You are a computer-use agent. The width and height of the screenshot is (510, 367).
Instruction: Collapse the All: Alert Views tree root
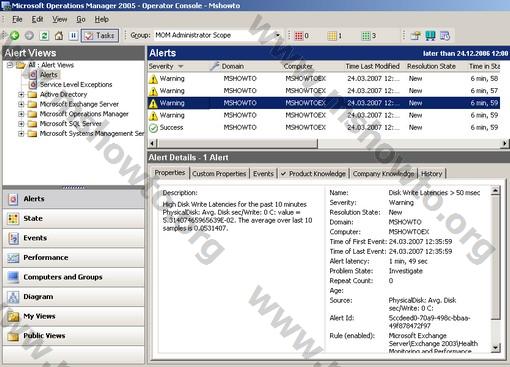click(10, 65)
